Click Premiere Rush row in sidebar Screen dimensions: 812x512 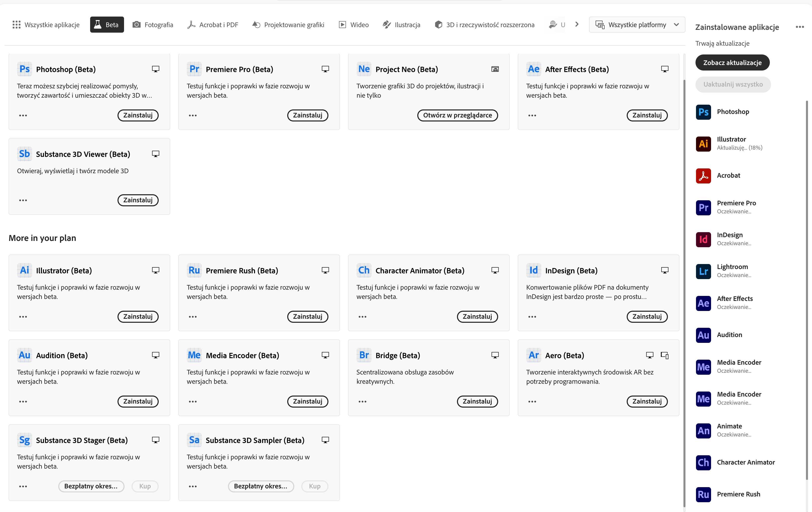[749, 494]
